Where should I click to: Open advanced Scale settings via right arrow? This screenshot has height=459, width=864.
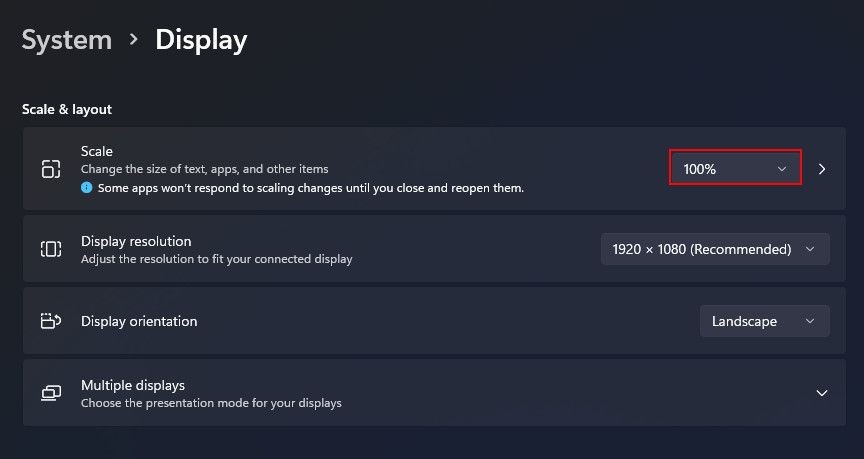pos(822,169)
